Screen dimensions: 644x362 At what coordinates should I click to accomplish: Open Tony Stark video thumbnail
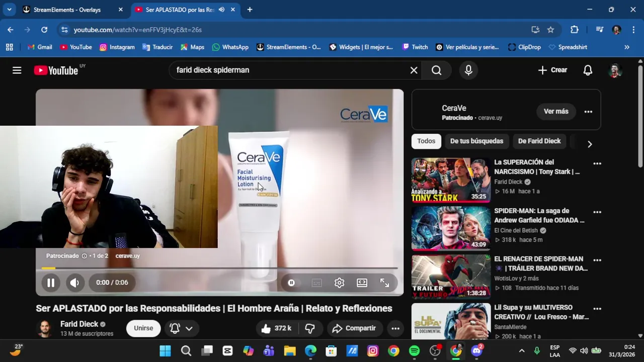(x=451, y=180)
